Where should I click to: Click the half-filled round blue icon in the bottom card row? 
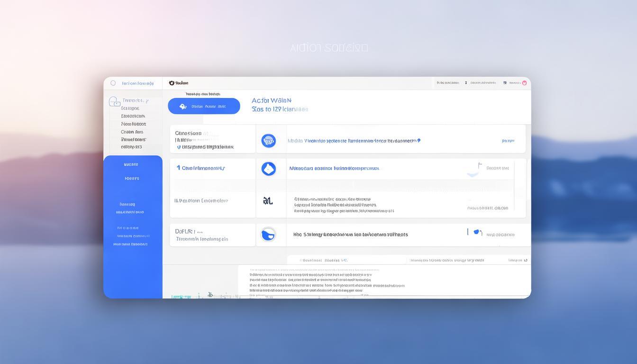coord(268,234)
